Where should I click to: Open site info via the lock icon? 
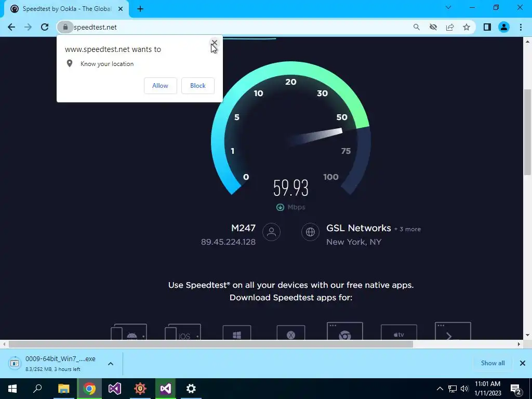[65, 27]
